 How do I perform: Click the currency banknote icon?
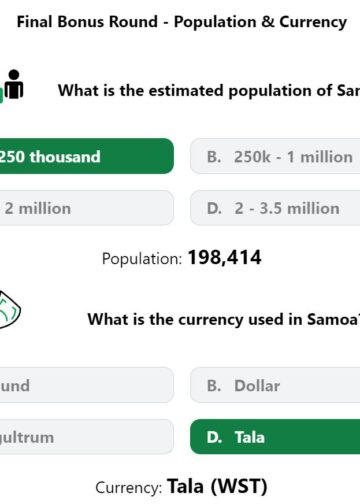tap(10, 310)
